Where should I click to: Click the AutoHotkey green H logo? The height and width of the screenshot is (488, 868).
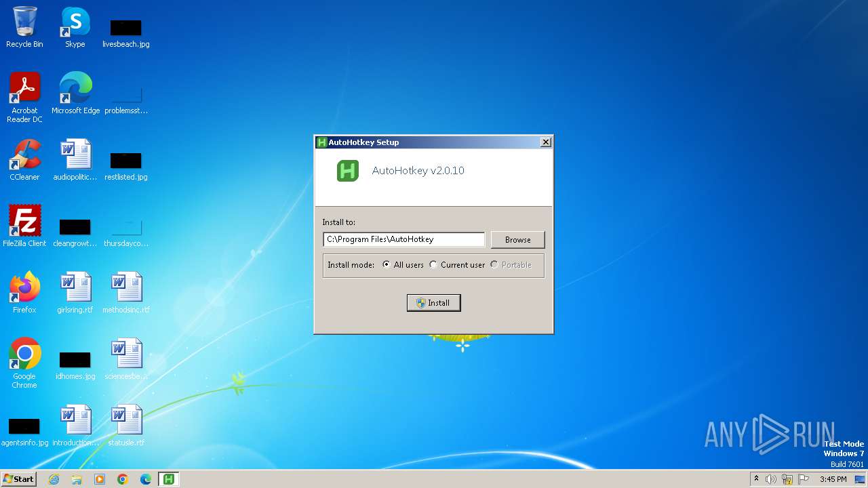tap(348, 171)
